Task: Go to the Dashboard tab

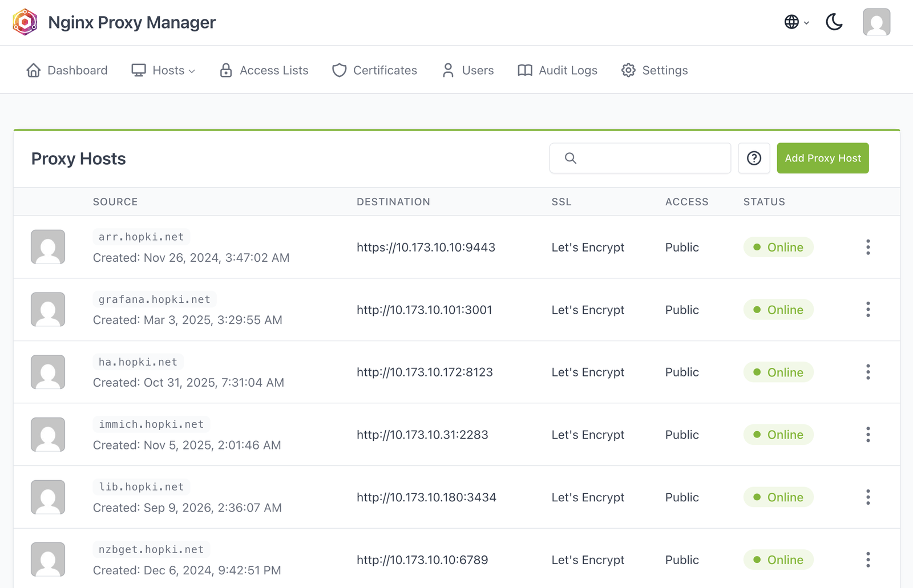Action: [67, 70]
